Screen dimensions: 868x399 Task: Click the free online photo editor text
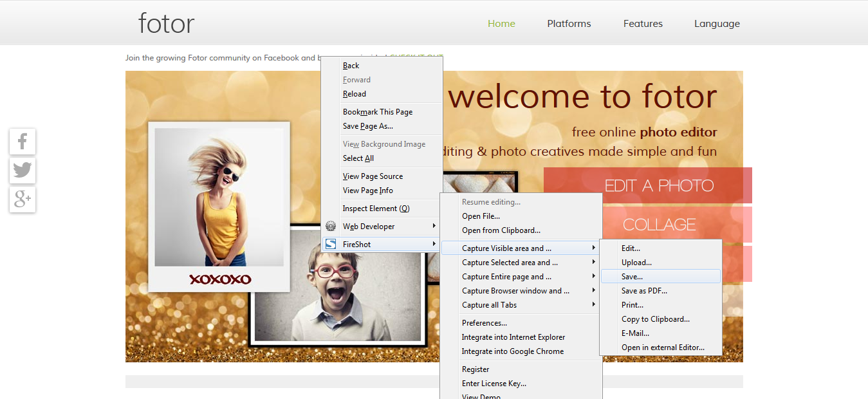coord(644,133)
